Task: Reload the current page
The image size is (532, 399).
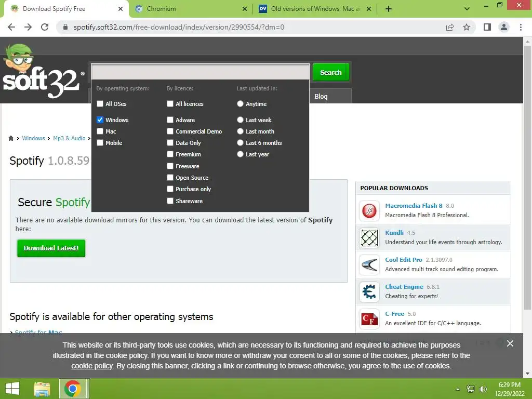Action: click(x=45, y=27)
